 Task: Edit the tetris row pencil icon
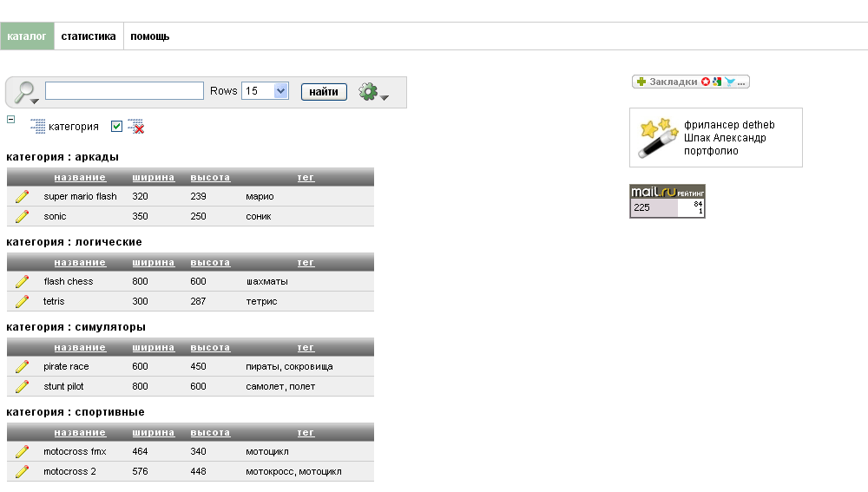tap(23, 302)
